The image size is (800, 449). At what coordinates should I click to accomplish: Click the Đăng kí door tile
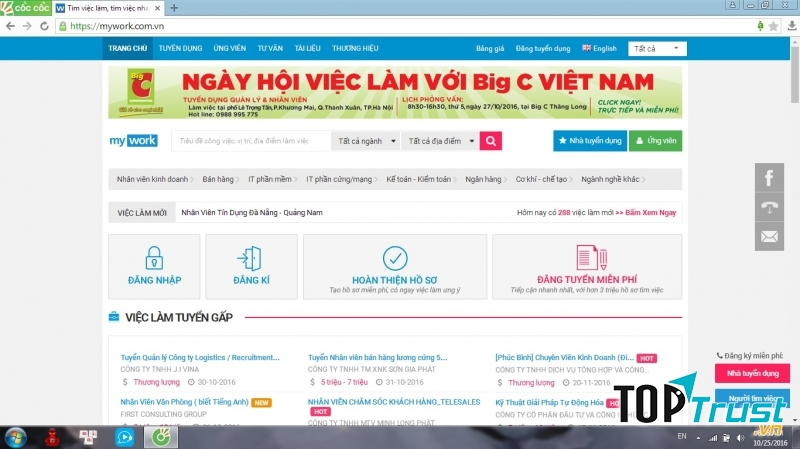251,266
